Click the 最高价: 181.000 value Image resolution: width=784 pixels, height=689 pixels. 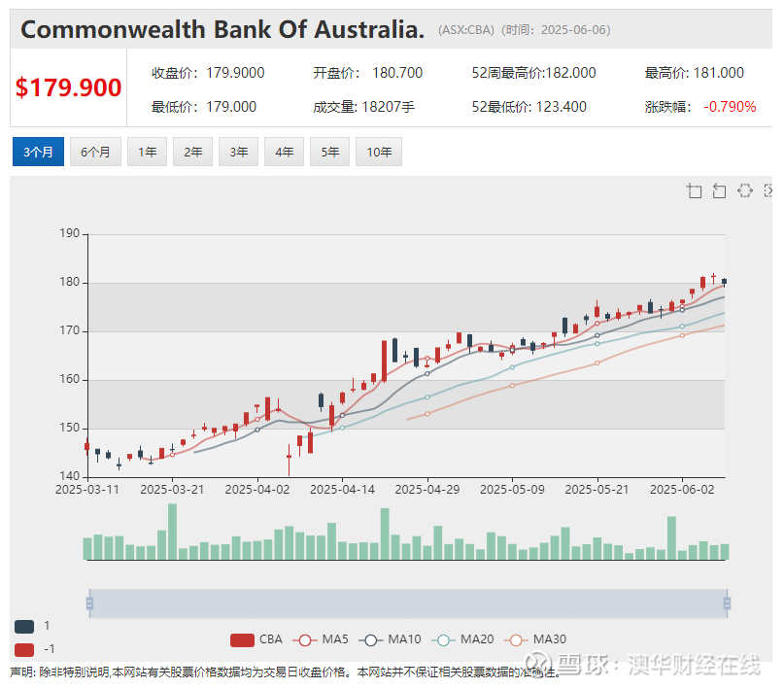click(x=694, y=73)
